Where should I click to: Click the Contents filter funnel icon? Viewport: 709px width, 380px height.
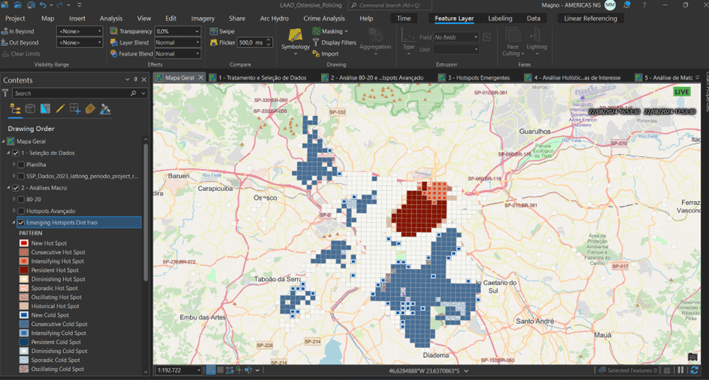pos(5,93)
